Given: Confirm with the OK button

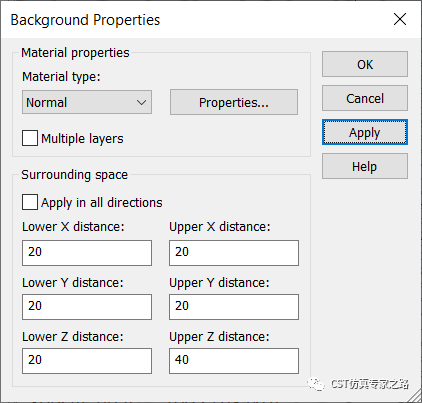Looking at the screenshot, I should click(x=365, y=64).
